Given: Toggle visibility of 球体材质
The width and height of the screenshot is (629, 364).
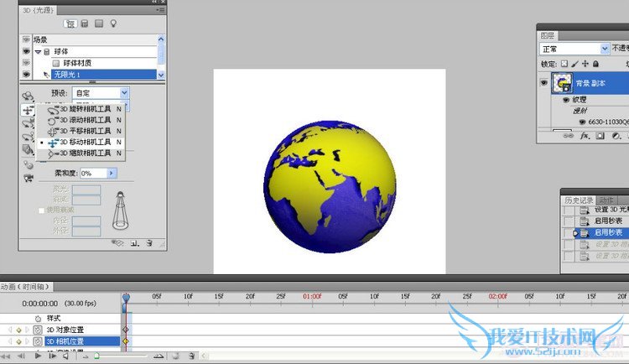Looking at the screenshot, I should click(x=26, y=63).
